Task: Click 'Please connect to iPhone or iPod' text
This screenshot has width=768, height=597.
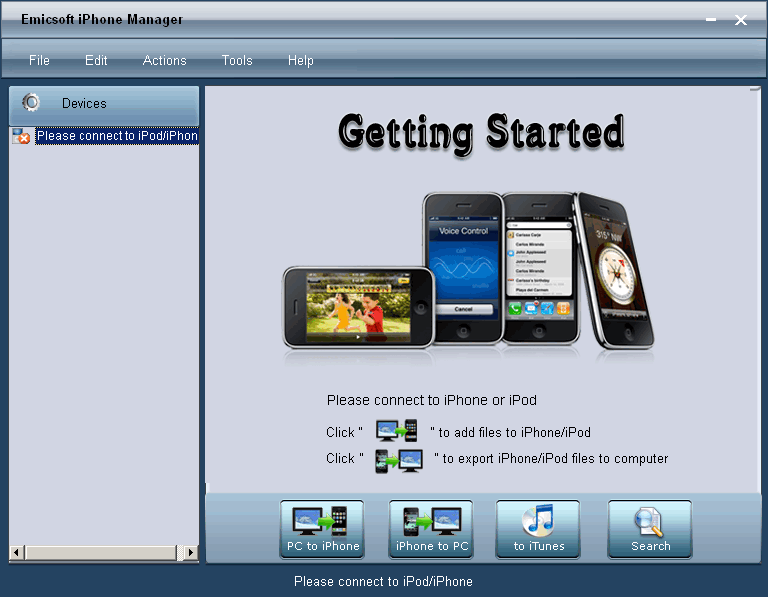Action: click(432, 400)
